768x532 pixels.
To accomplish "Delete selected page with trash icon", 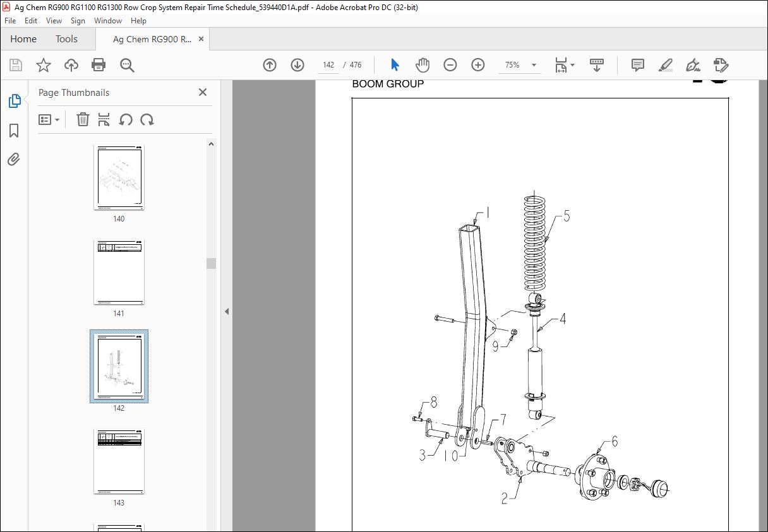I will coord(83,119).
